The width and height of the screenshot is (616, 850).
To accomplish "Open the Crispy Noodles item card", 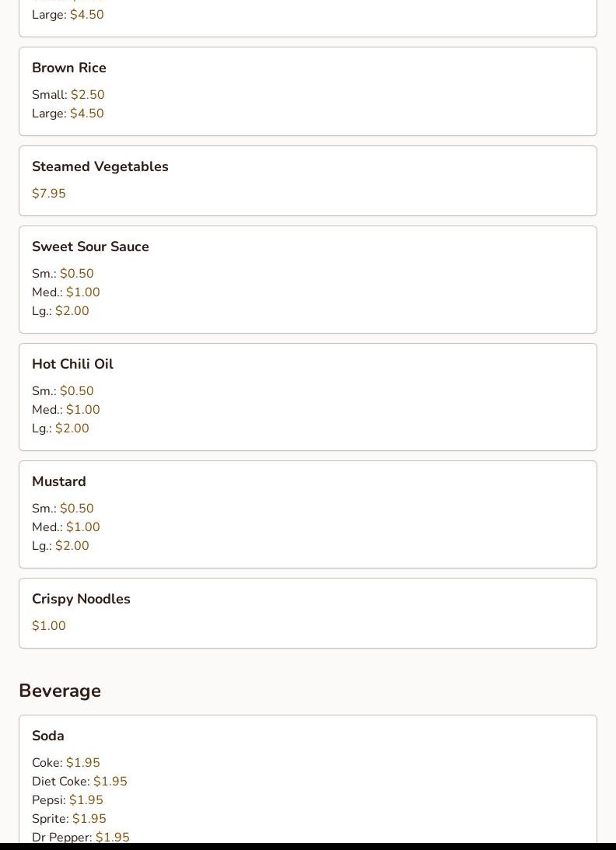I will tap(308, 613).
